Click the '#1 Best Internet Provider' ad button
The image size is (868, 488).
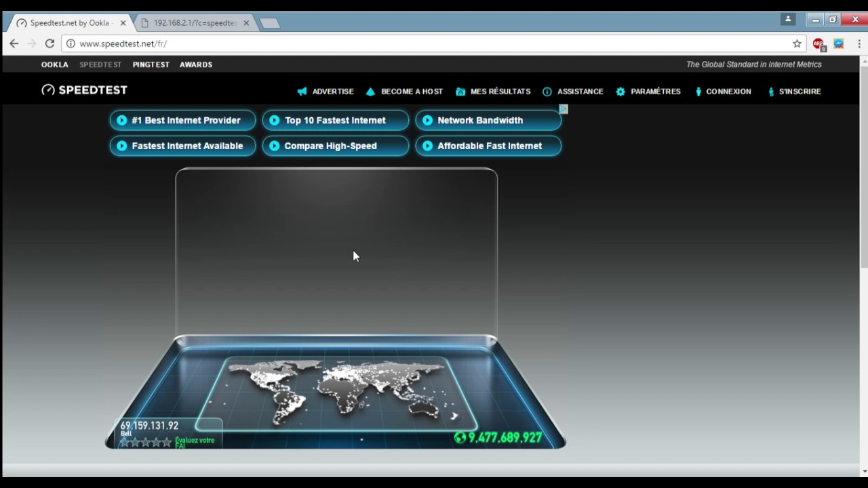(x=182, y=120)
